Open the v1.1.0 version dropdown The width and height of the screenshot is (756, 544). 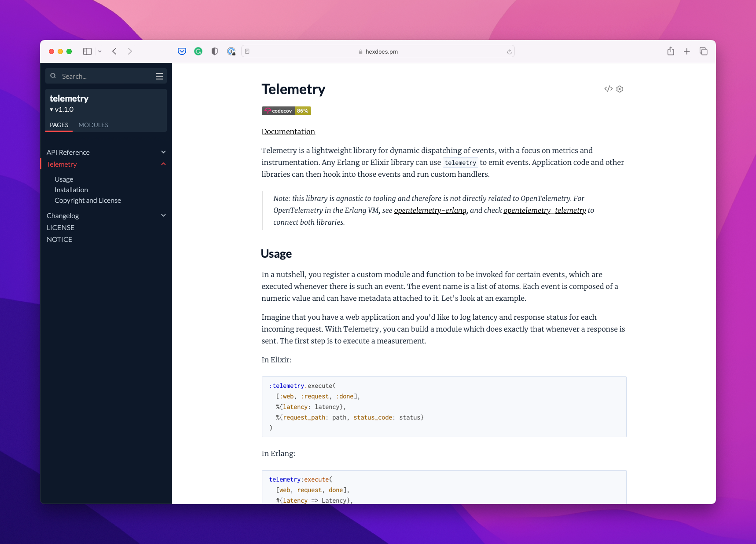(62, 110)
